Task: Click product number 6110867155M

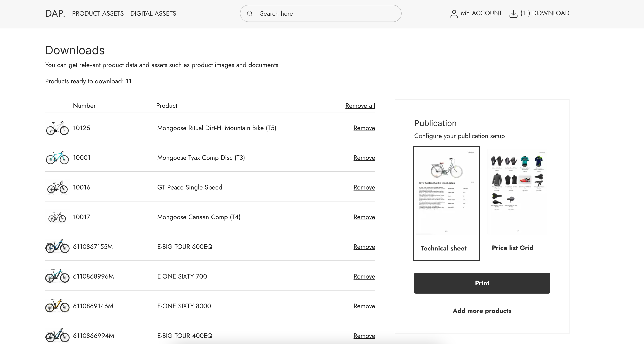Action: [93, 247]
